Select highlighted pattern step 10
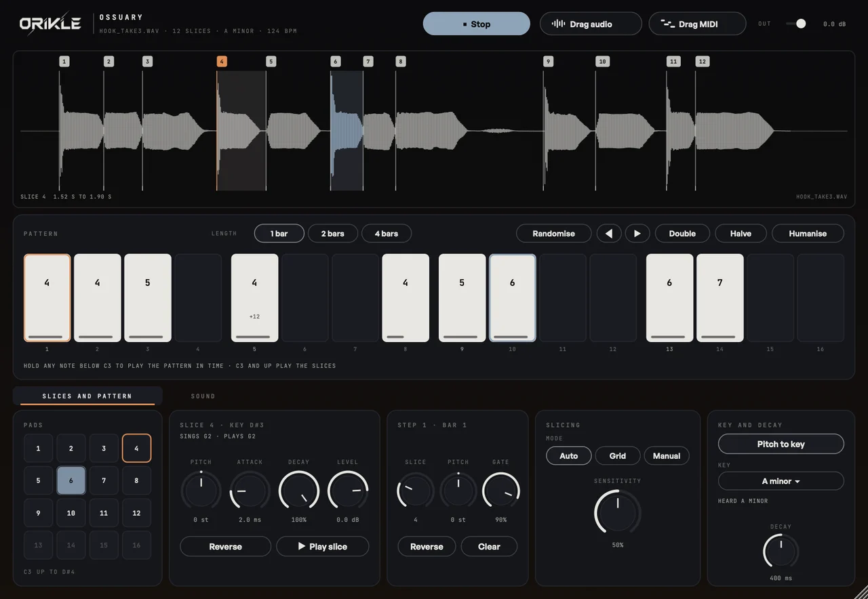868x599 pixels. pyautogui.click(x=513, y=298)
